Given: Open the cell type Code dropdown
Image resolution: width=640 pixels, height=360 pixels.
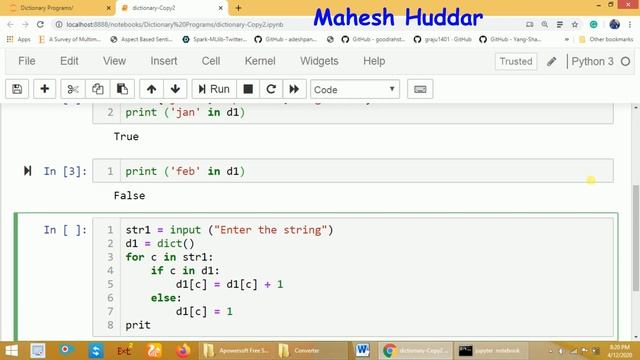Looking at the screenshot, I should [x=355, y=89].
